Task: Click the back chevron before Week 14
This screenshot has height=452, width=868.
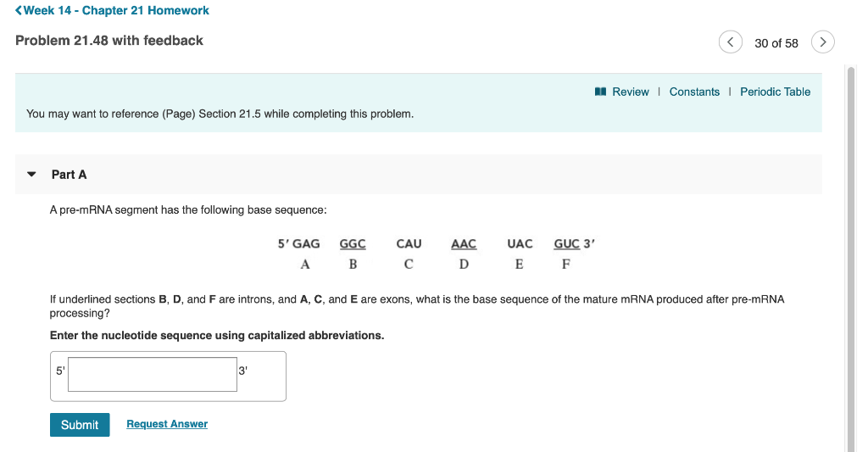Action: point(19,10)
